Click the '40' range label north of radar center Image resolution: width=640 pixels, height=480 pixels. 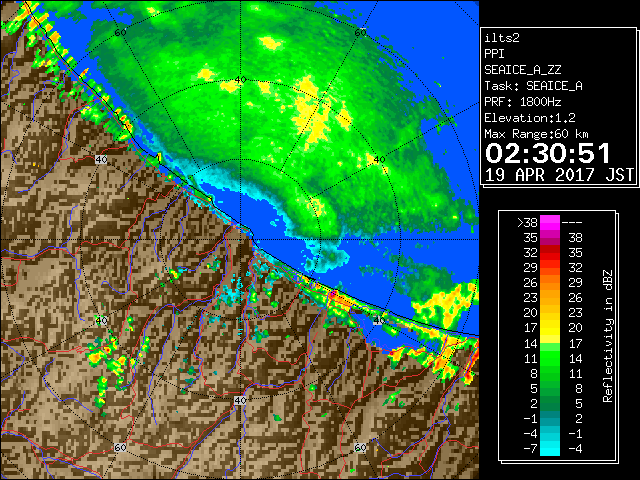click(x=240, y=80)
